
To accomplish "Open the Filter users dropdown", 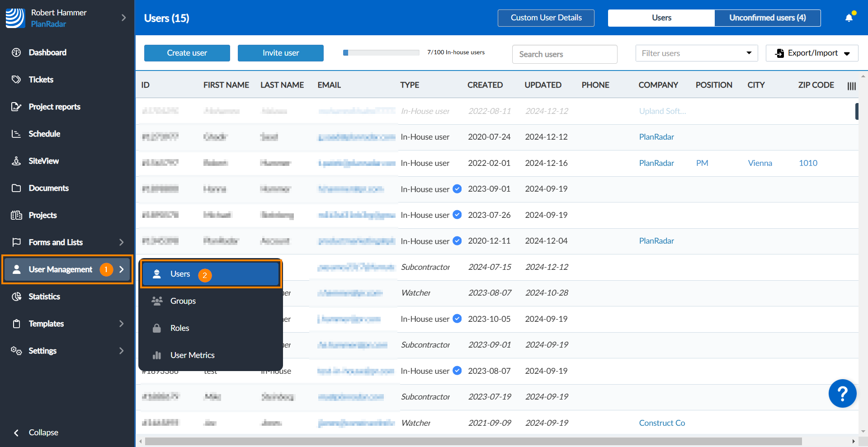I will coord(696,53).
